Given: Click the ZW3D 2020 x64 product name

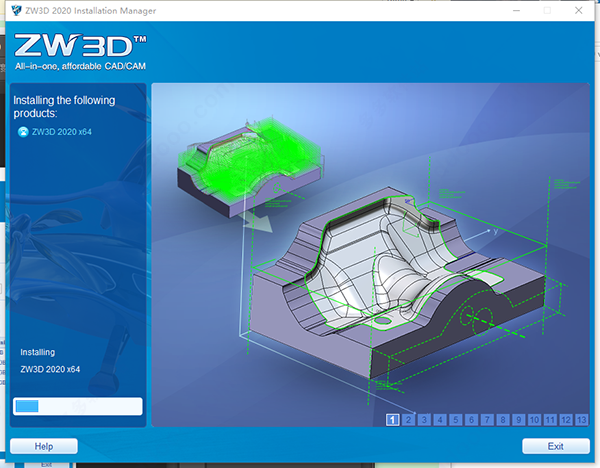Looking at the screenshot, I should (62, 132).
